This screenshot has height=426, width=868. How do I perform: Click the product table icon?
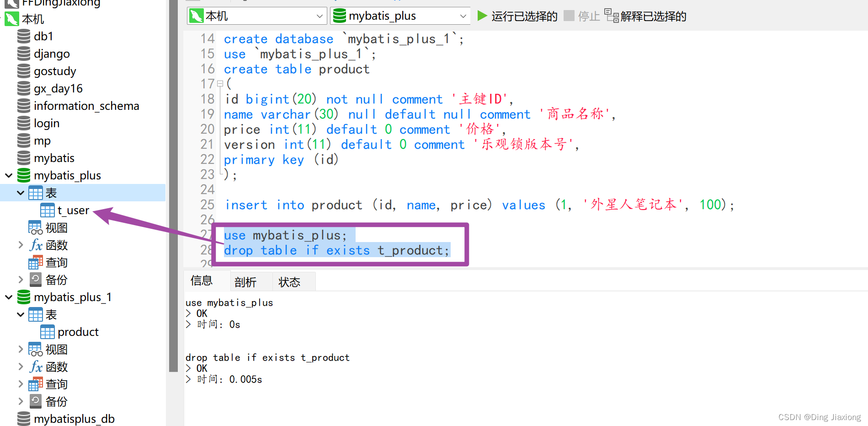point(48,332)
